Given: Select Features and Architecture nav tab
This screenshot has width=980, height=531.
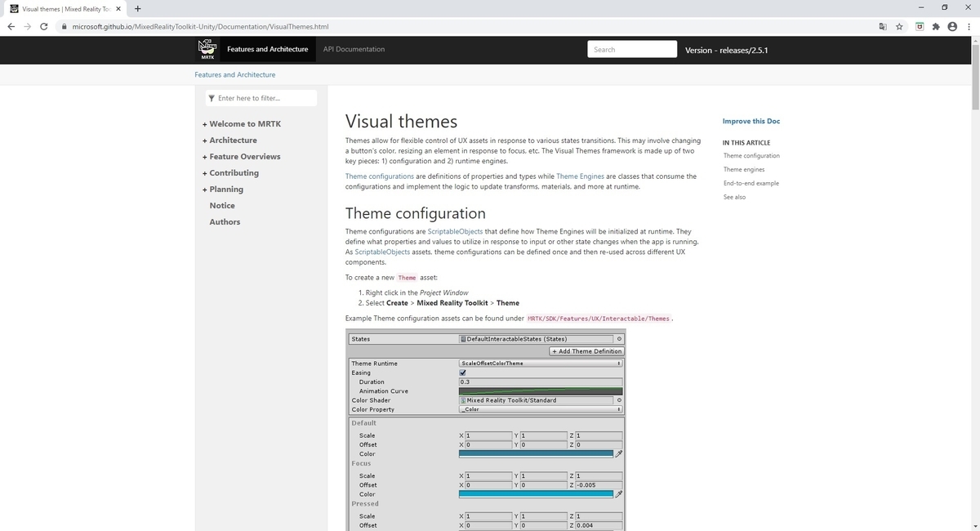Looking at the screenshot, I should click(268, 49).
